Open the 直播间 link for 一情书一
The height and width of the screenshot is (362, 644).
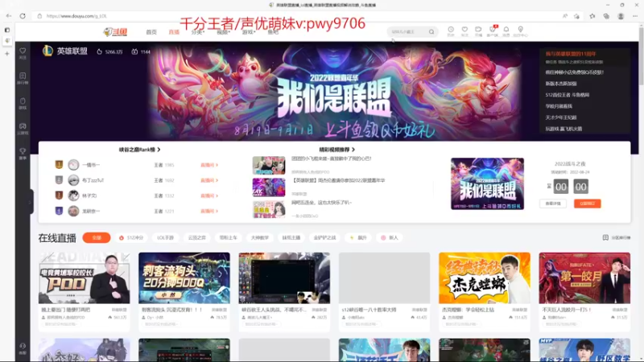209,165
